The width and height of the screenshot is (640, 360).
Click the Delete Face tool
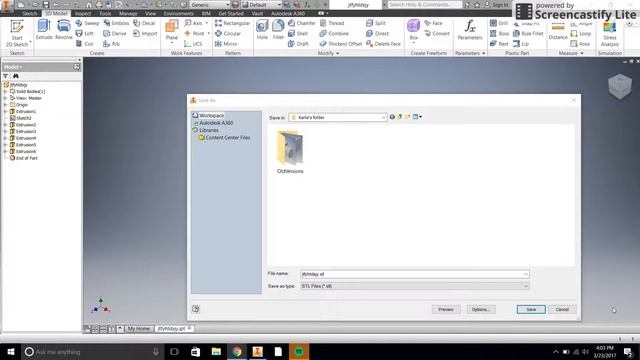(383, 44)
